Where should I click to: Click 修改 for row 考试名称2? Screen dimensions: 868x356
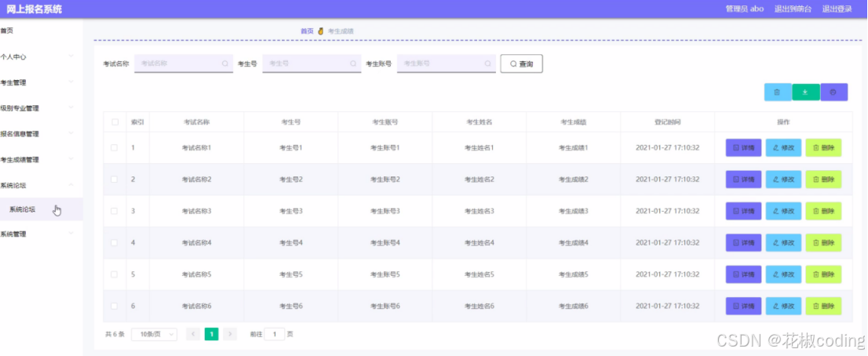(x=783, y=180)
